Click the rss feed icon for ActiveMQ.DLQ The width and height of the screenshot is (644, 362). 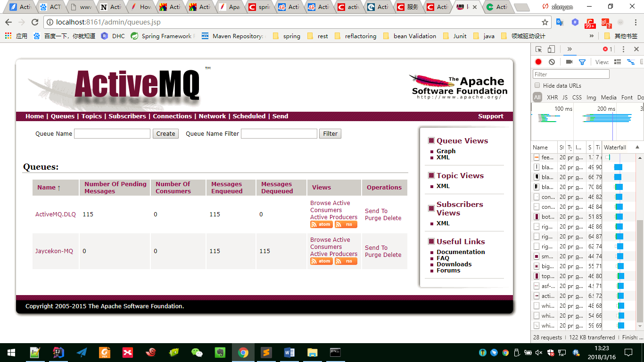pos(346,224)
